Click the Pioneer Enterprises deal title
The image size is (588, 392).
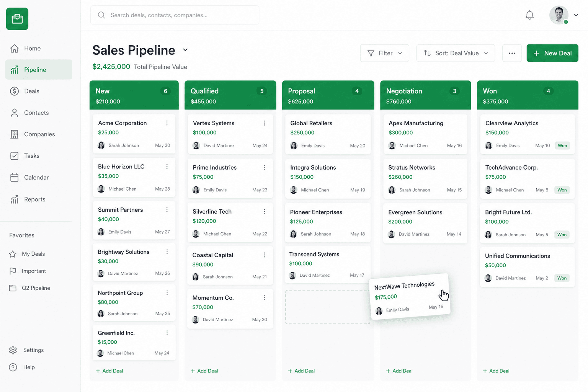316,212
